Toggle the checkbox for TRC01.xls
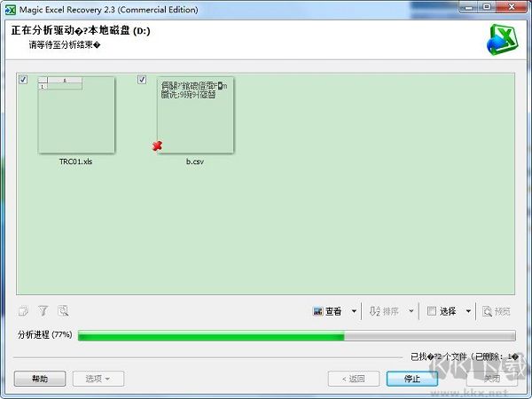 tap(23, 80)
